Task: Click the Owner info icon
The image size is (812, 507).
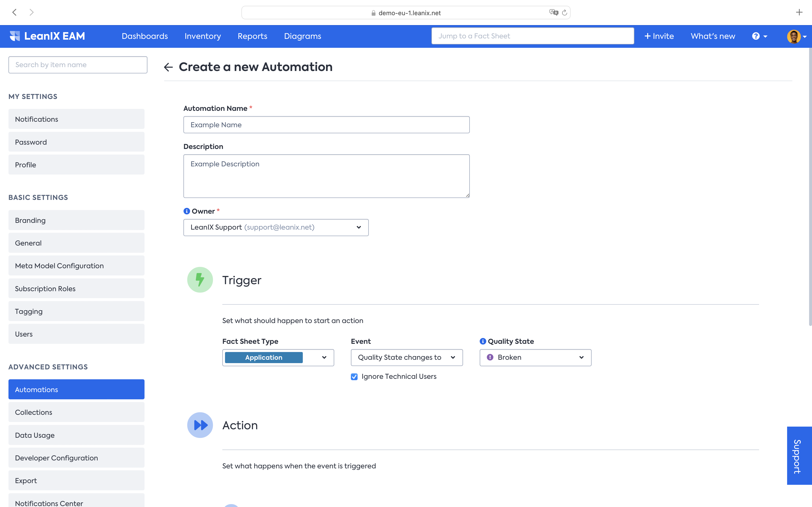Action: click(187, 211)
